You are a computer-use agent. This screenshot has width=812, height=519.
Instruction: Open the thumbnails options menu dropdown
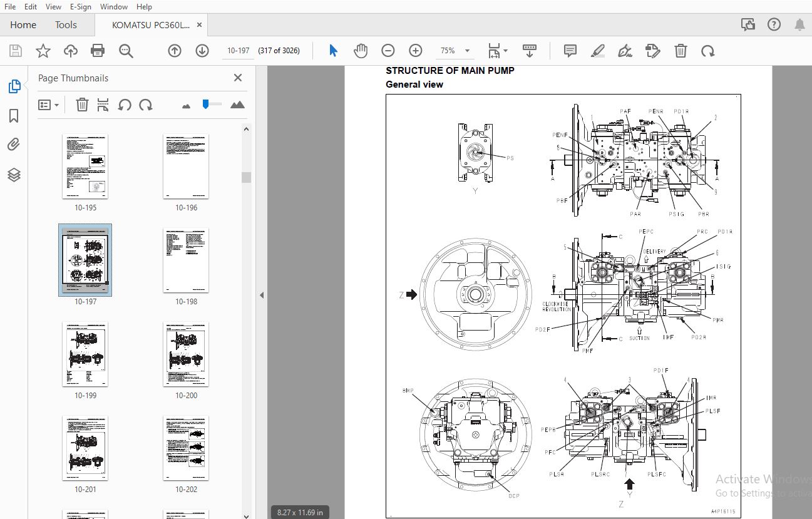point(48,105)
